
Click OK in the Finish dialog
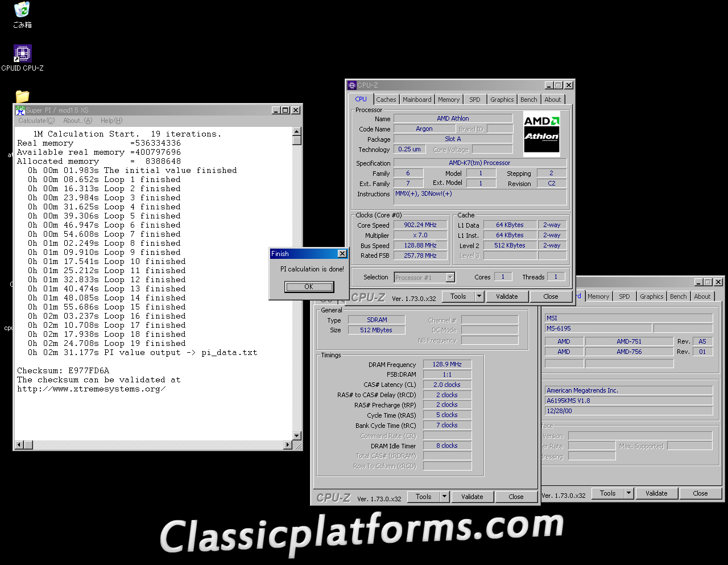pos(308,287)
